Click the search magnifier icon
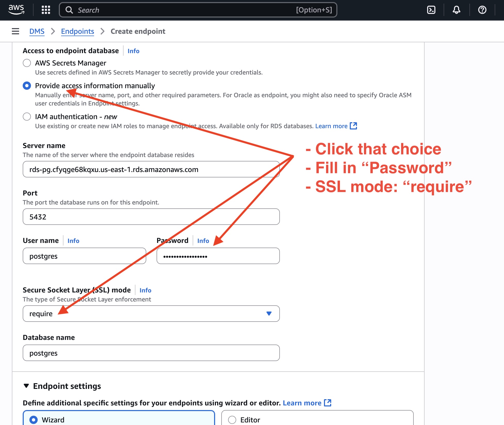 69,10
